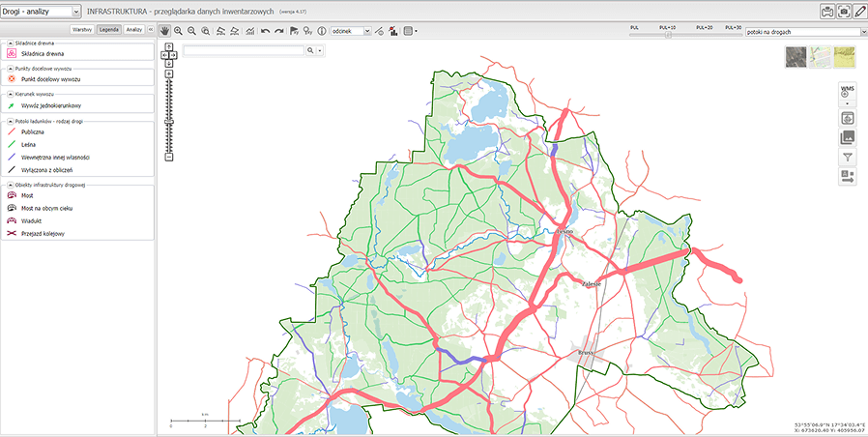This screenshot has width=868, height=437.
Task: Switch to the Analizy tab
Action: point(133,30)
